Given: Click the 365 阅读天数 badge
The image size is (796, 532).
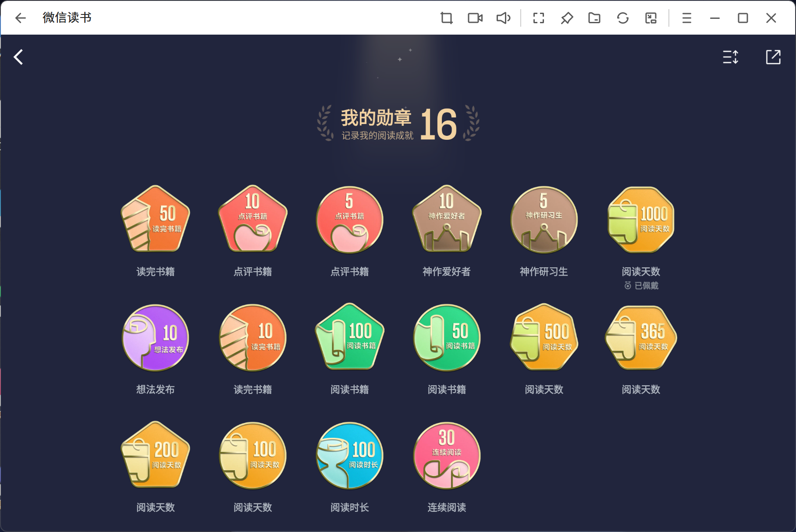Looking at the screenshot, I should pos(641,338).
